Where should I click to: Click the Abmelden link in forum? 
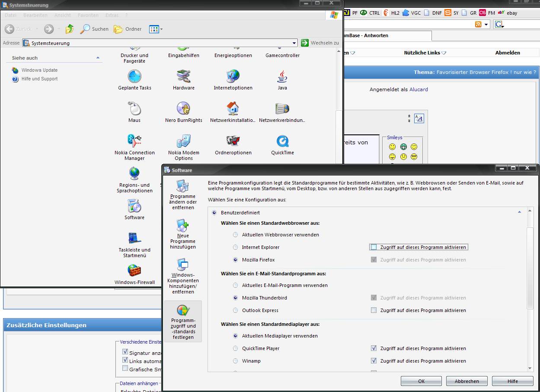(508, 53)
